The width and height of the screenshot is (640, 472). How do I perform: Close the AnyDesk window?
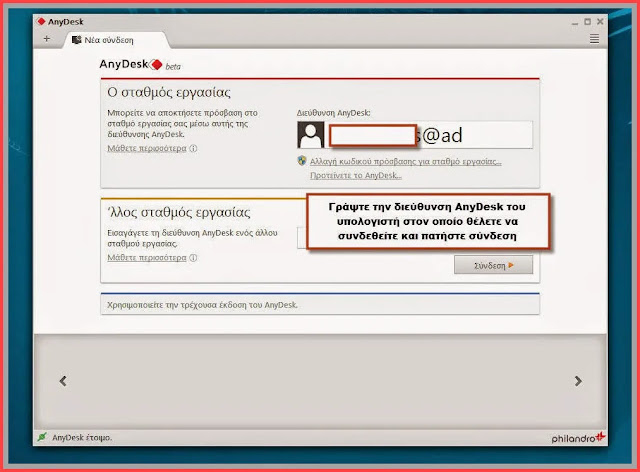pos(600,22)
